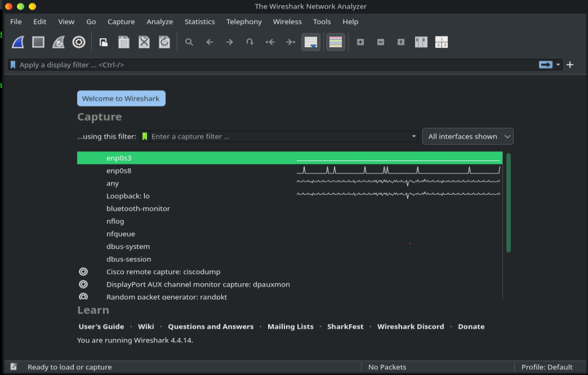The height and width of the screenshot is (375, 588).
Task: Jump to last packet icon
Action: [x=290, y=42]
